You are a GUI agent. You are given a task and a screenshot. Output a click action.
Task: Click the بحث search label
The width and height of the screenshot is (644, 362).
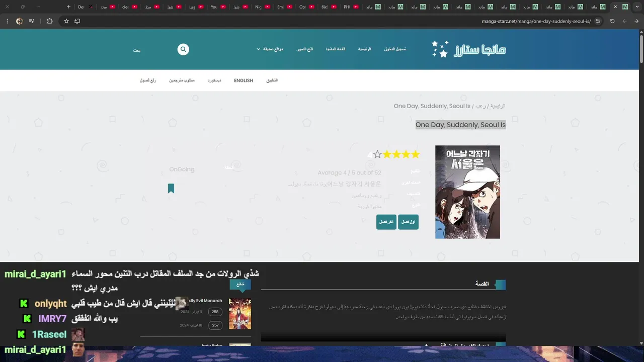coord(137,50)
